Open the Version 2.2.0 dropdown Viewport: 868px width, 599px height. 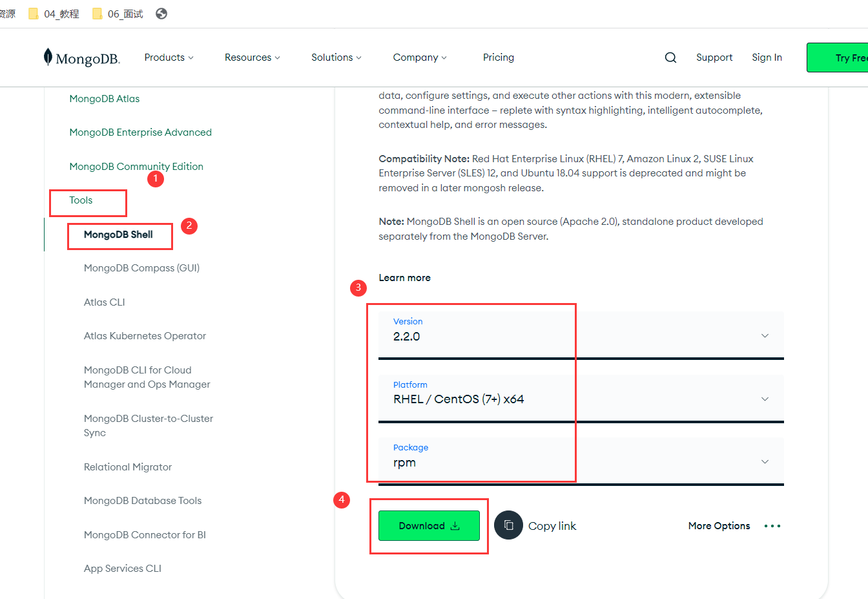click(x=581, y=335)
